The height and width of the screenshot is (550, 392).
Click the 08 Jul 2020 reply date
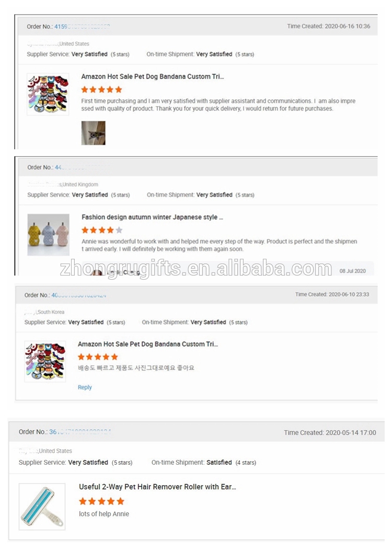coord(352,271)
